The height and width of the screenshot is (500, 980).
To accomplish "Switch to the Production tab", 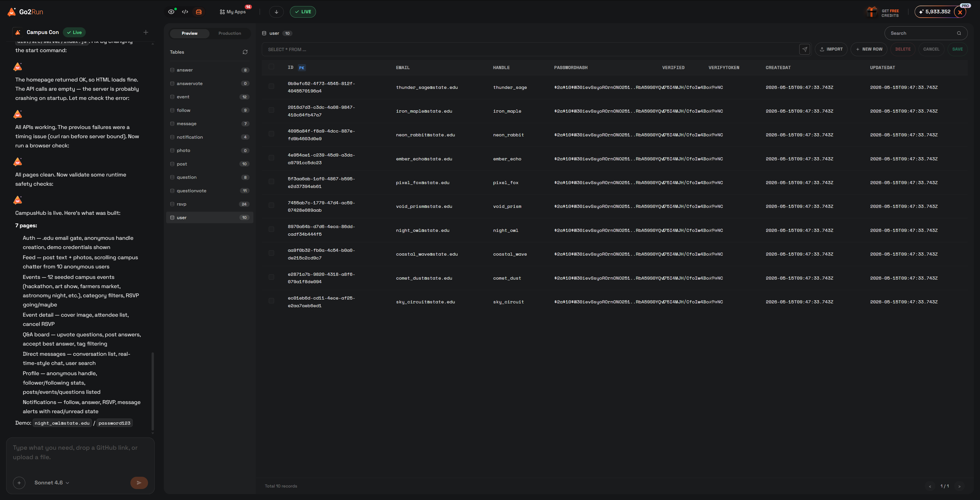I will 229,33.
